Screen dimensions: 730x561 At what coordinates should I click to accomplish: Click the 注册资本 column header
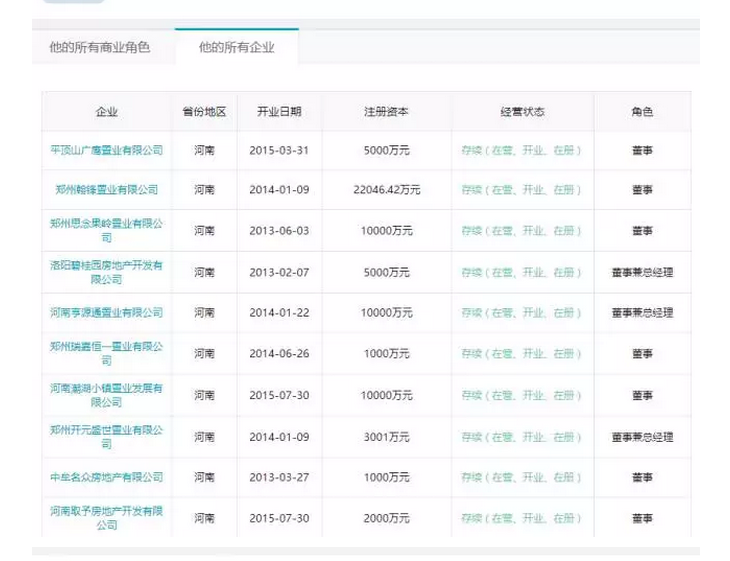(x=386, y=112)
